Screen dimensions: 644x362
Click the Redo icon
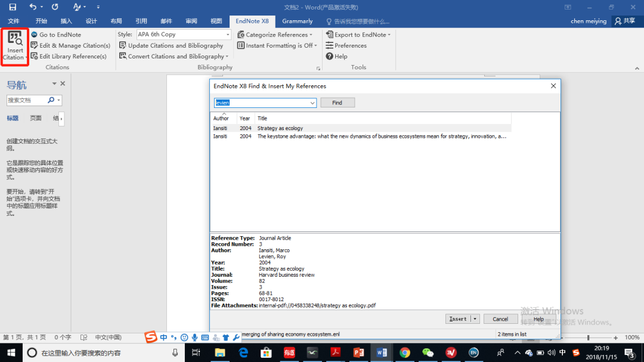tap(55, 7)
